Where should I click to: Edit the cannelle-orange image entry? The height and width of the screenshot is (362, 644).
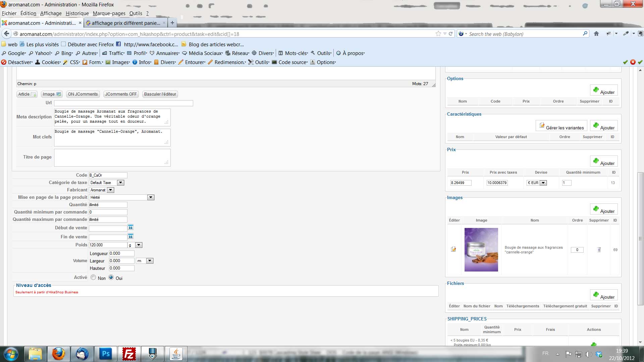tap(453, 249)
